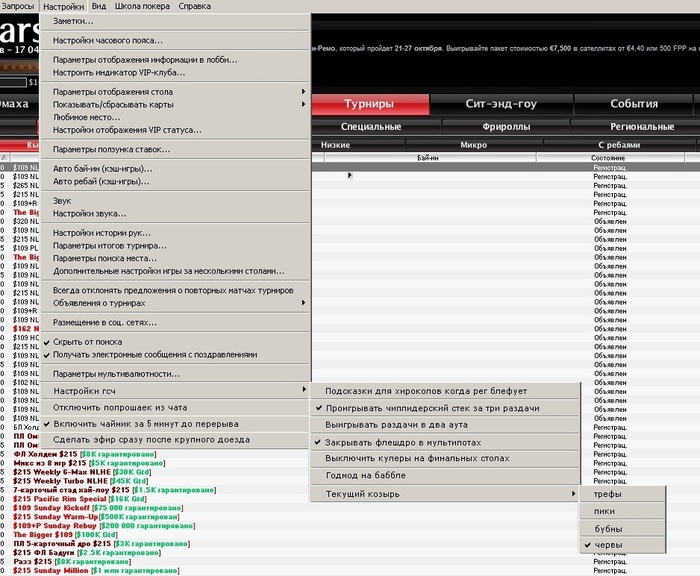Toggle 'Включить чайник за 5 минут до перерыва'

point(175,424)
